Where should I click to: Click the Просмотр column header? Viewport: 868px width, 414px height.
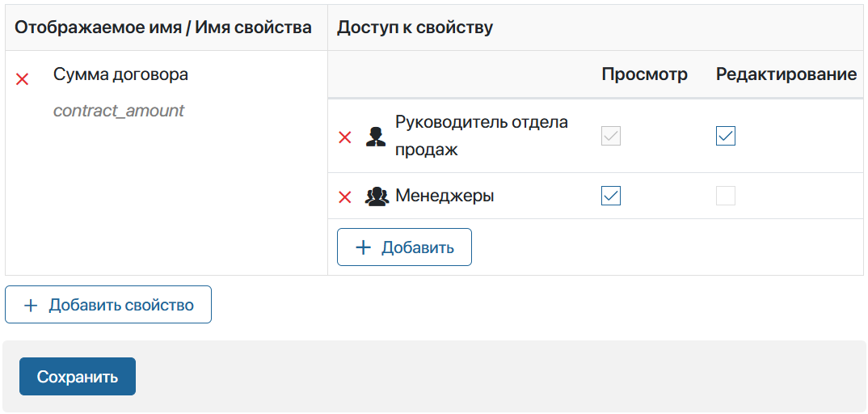coord(644,74)
